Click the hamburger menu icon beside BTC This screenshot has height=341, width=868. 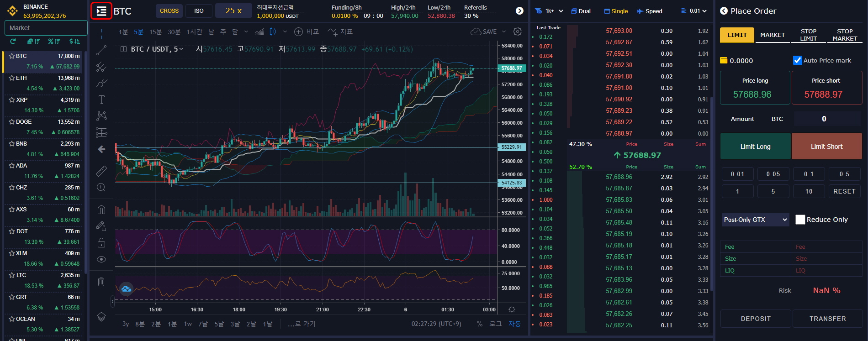(101, 11)
